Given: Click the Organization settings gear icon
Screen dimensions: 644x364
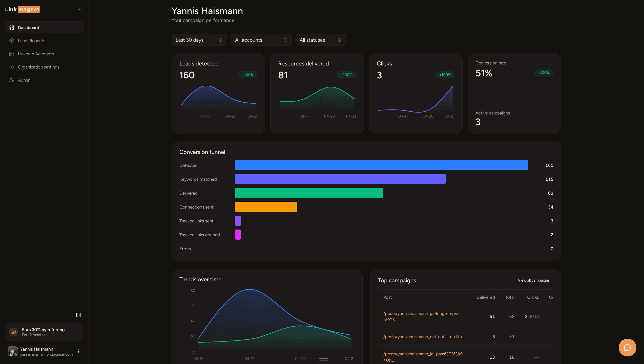Looking at the screenshot, I should (12, 67).
